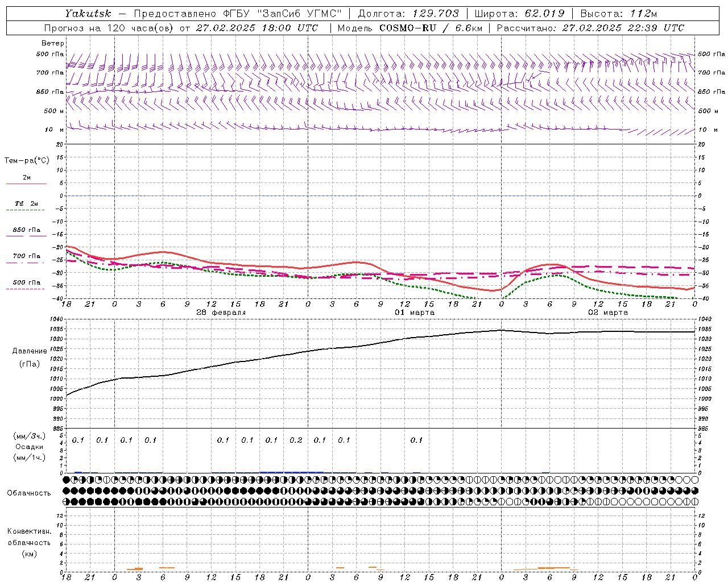Select the 'Предоставлено ФГБУ "ЗапСиб УГМС"' header text

pyautogui.click(x=238, y=14)
